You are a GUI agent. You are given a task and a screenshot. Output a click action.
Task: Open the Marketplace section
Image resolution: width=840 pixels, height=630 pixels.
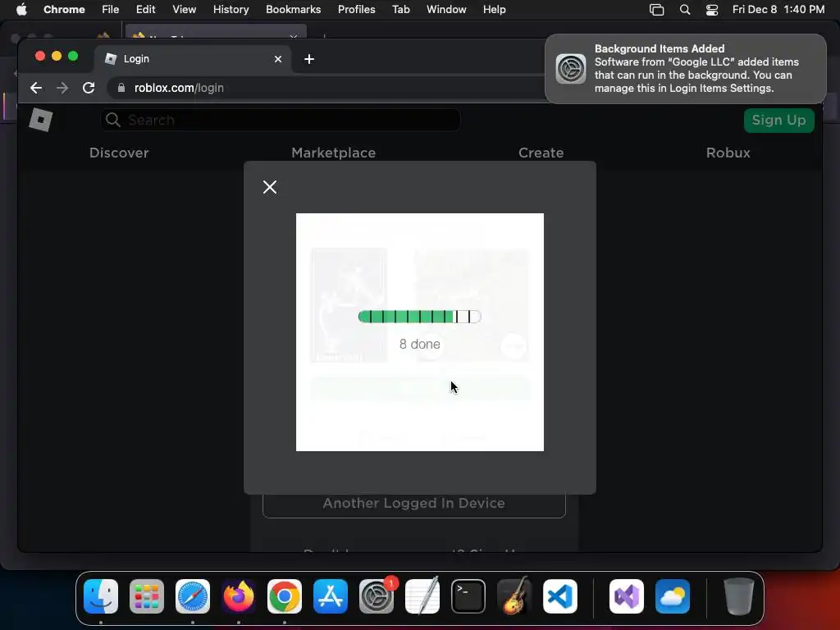click(x=333, y=153)
